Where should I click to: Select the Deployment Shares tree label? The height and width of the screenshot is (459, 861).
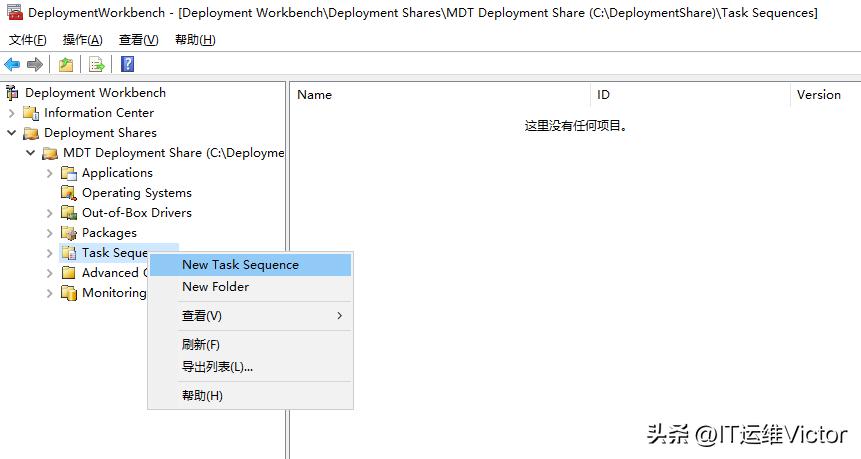100,133
